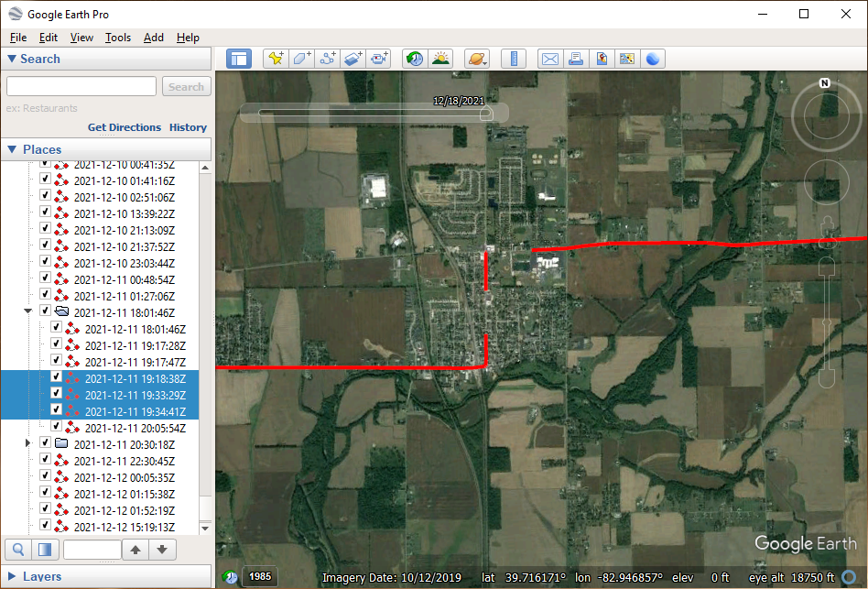Click the zoom slider on the map

tap(827, 322)
